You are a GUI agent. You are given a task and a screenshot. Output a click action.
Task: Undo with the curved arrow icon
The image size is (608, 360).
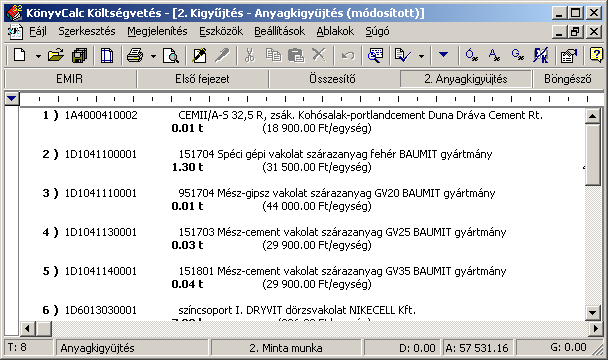[x=348, y=55]
